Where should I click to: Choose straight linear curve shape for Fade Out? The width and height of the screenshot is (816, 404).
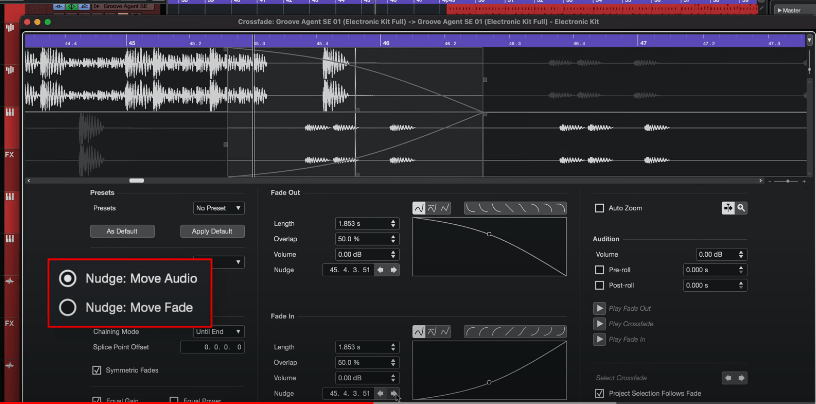click(x=509, y=208)
